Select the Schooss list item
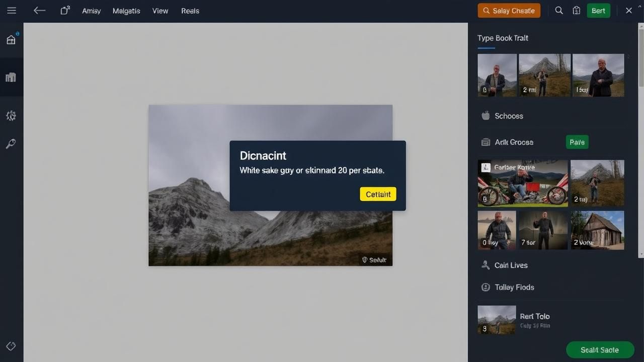Screen dimensions: 644x362 pyautogui.click(x=508, y=116)
